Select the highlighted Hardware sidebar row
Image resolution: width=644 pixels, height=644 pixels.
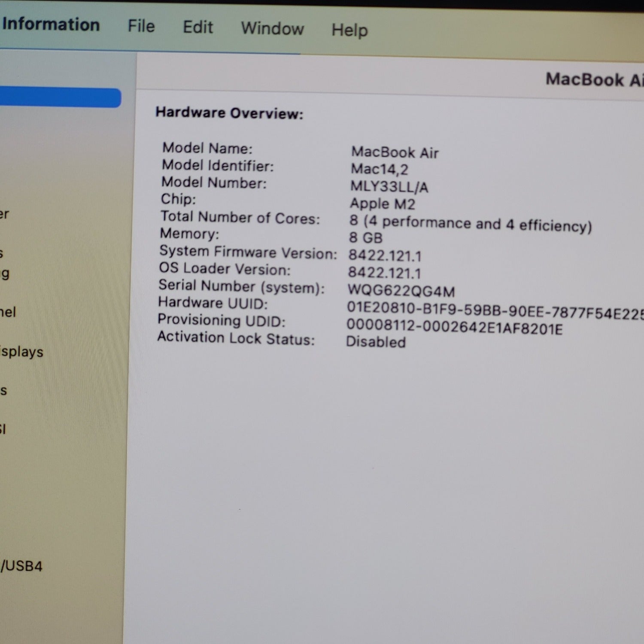[60, 97]
